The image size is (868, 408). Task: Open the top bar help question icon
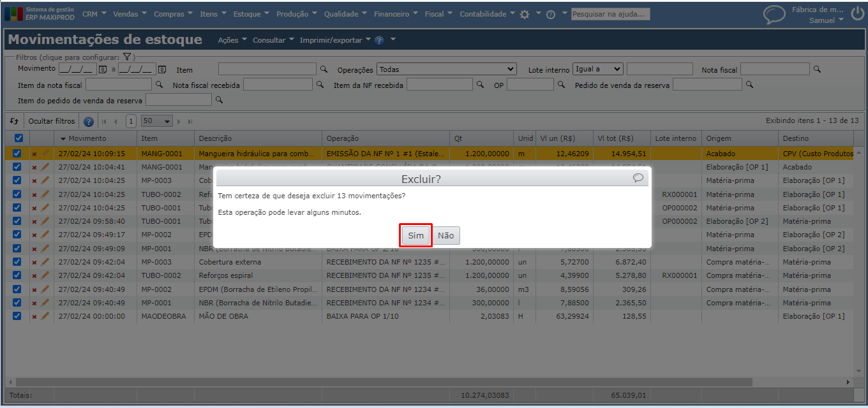click(x=551, y=14)
